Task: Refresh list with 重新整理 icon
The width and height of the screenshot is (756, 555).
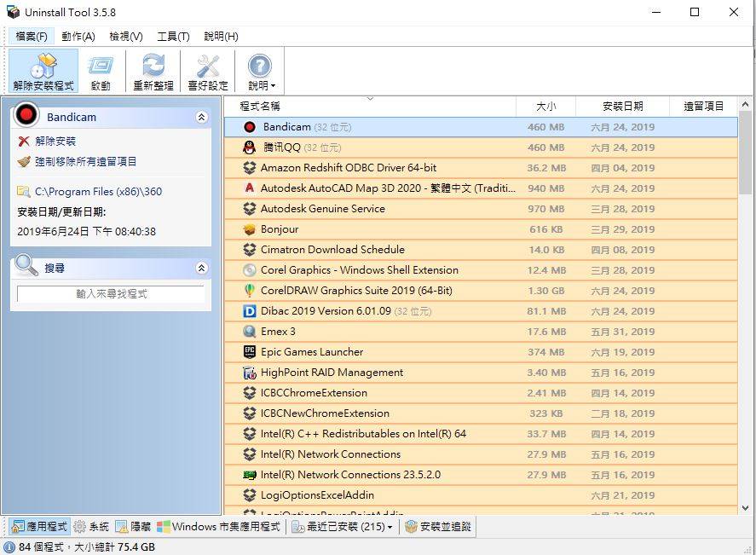Action: tap(153, 66)
